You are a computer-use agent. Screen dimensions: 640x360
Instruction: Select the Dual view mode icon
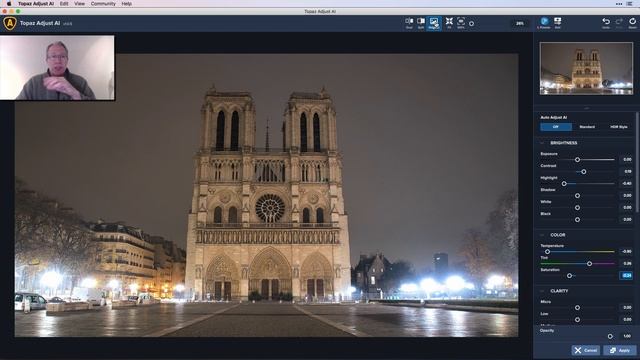click(409, 23)
